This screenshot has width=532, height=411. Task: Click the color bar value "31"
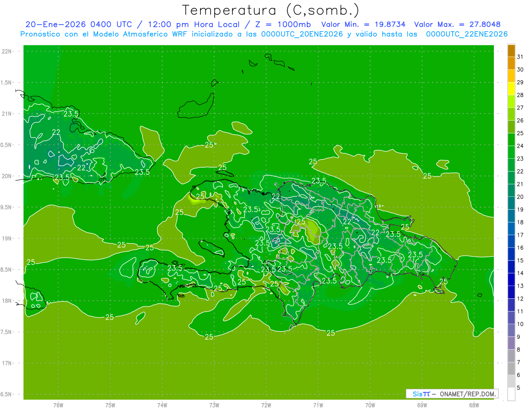pos(520,57)
